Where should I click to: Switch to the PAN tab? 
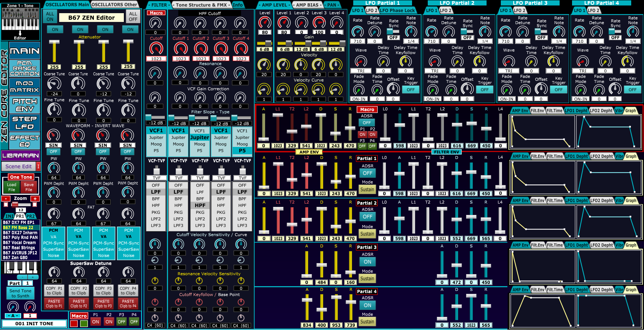332,5
